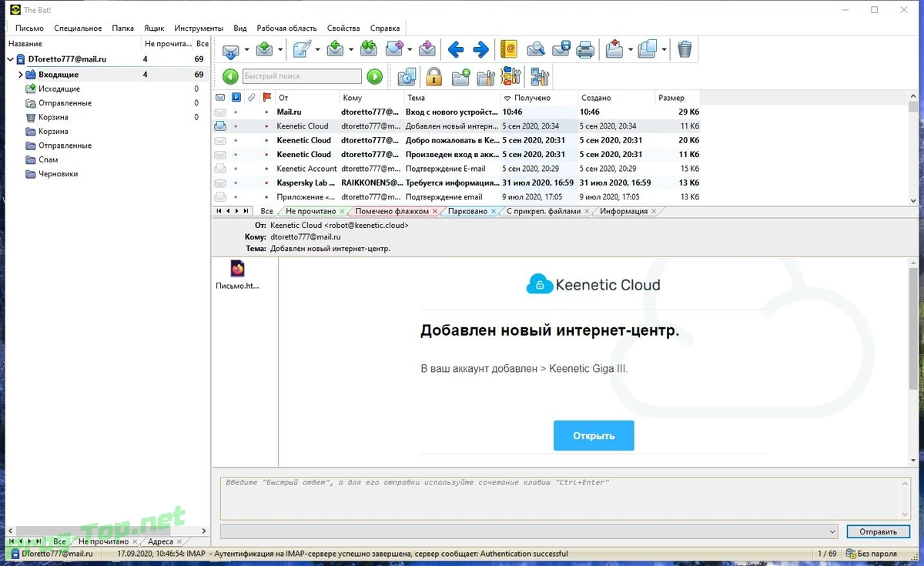Click the reply to all icon

pos(368,50)
